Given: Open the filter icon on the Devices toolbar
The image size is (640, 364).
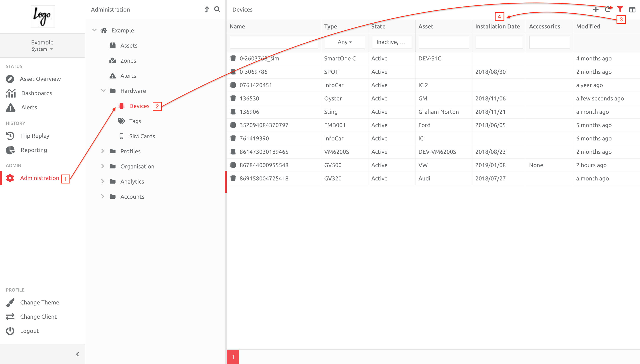Looking at the screenshot, I should pyautogui.click(x=620, y=9).
